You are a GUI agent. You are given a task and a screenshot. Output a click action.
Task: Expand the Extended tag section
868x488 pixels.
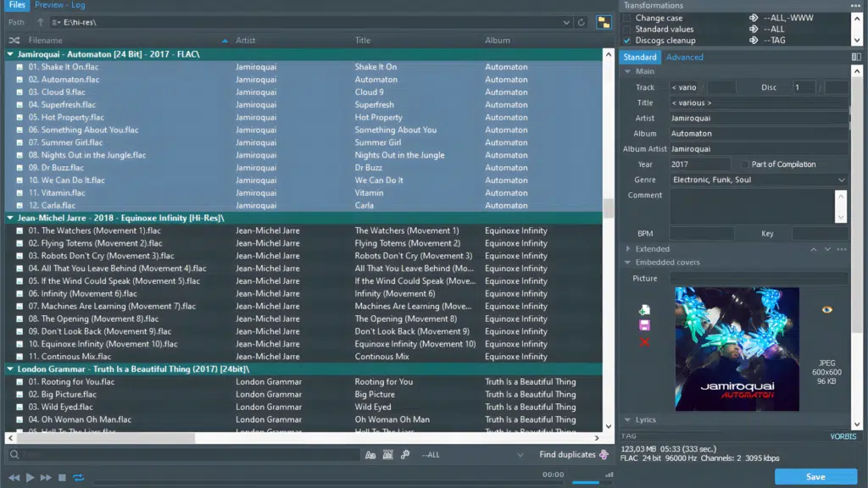click(x=628, y=249)
